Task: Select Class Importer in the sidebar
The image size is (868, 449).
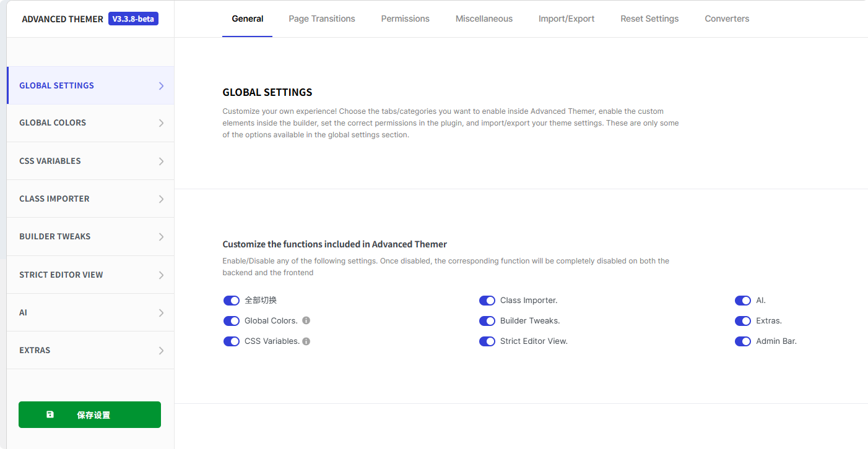Action: pos(90,199)
